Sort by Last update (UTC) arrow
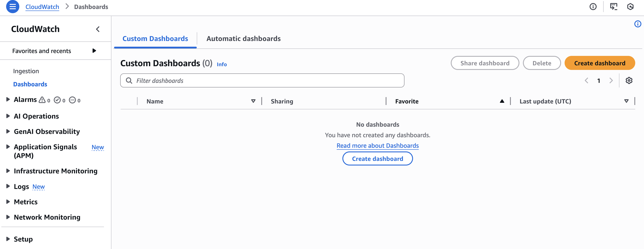644x249 pixels. [626, 101]
